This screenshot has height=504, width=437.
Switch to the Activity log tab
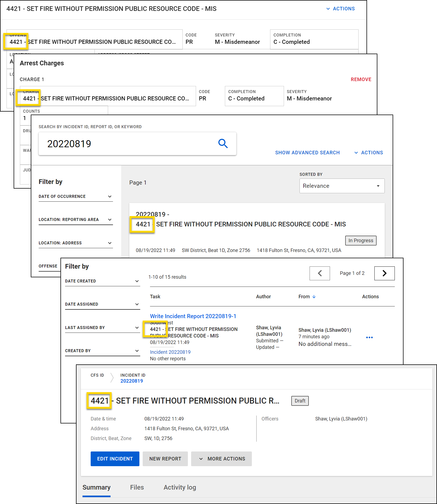(180, 487)
